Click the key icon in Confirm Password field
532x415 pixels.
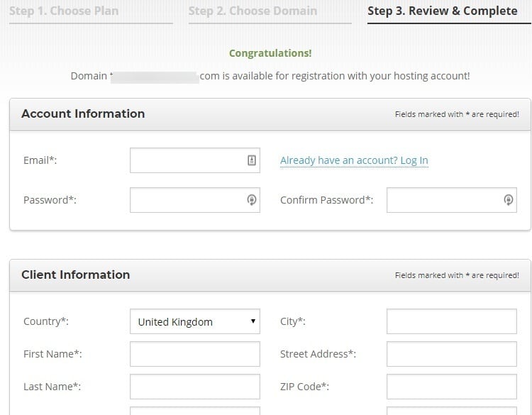(508, 200)
